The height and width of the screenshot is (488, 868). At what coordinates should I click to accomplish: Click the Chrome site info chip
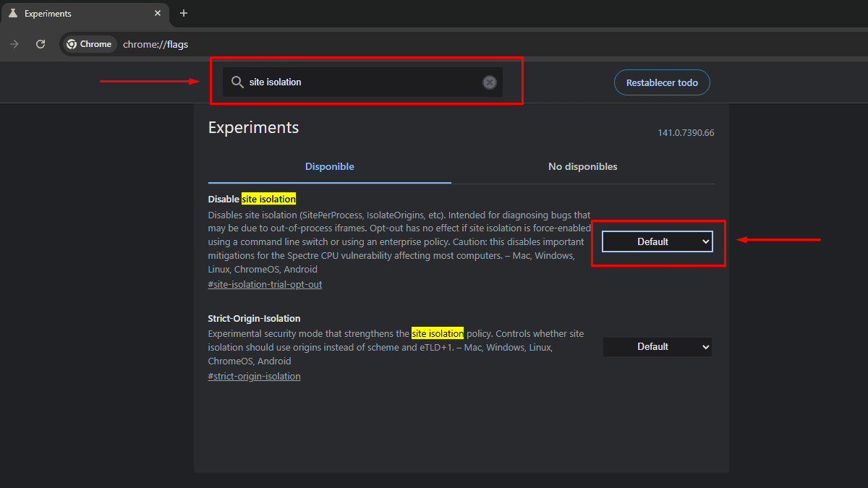click(x=89, y=44)
